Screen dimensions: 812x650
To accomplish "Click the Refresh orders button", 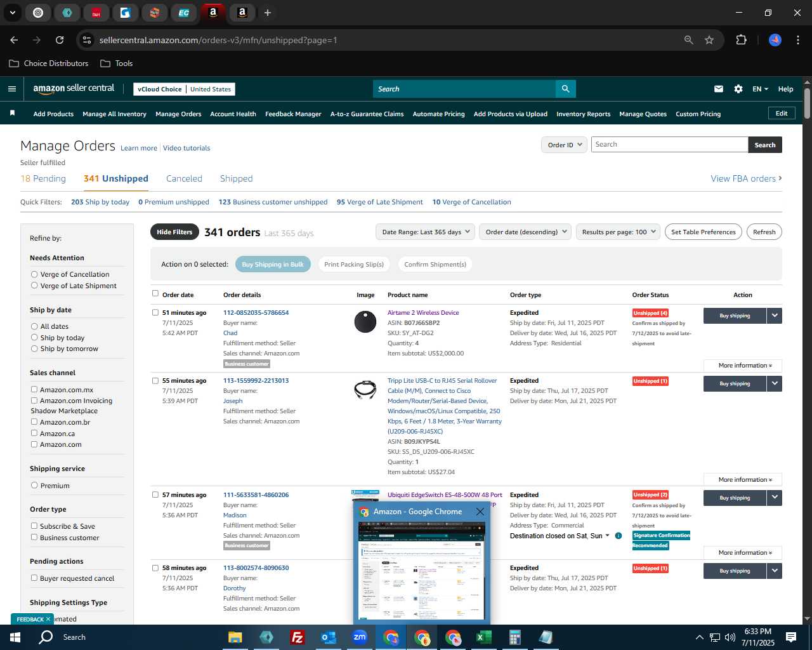I will click(764, 232).
